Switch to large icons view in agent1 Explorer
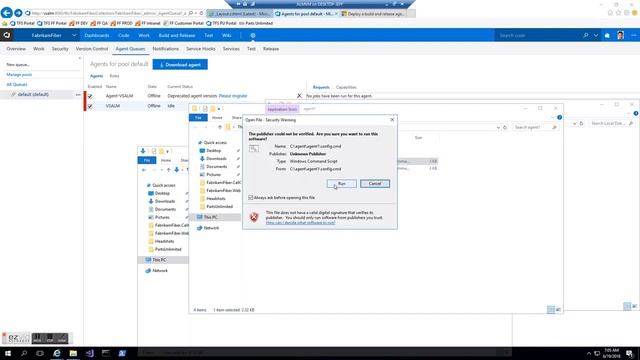This screenshot has width=640, height=360. [x=558, y=310]
